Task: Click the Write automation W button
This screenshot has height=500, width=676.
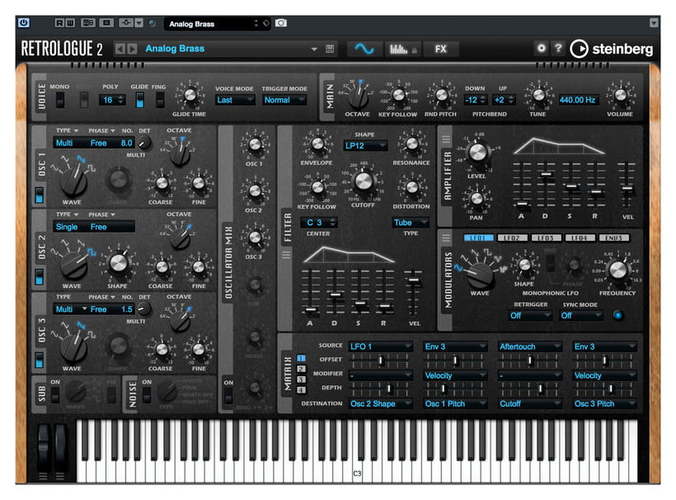Action: pyautogui.click(x=70, y=22)
